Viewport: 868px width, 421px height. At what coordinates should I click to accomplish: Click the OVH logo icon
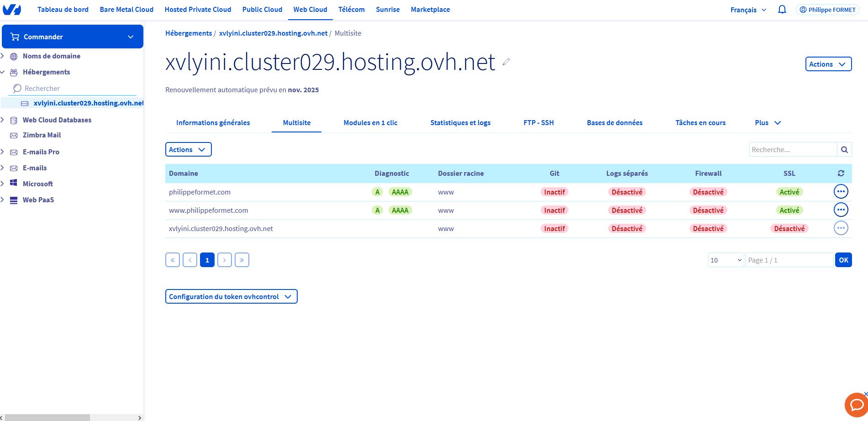click(12, 10)
